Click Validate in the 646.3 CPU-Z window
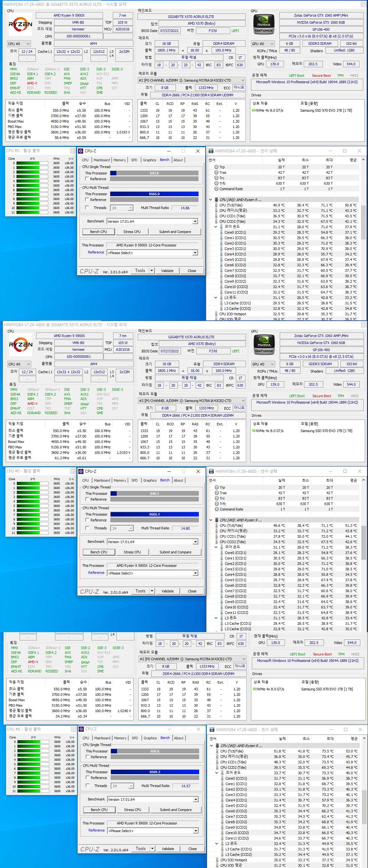Viewport: 368px width, 868px height. point(168,591)
